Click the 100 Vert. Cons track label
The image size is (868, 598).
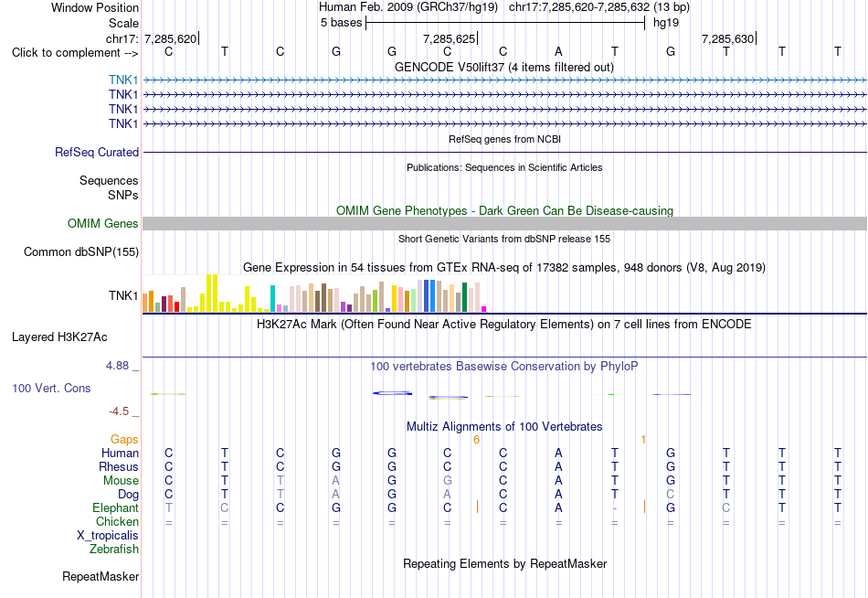click(x=51, y=388)
